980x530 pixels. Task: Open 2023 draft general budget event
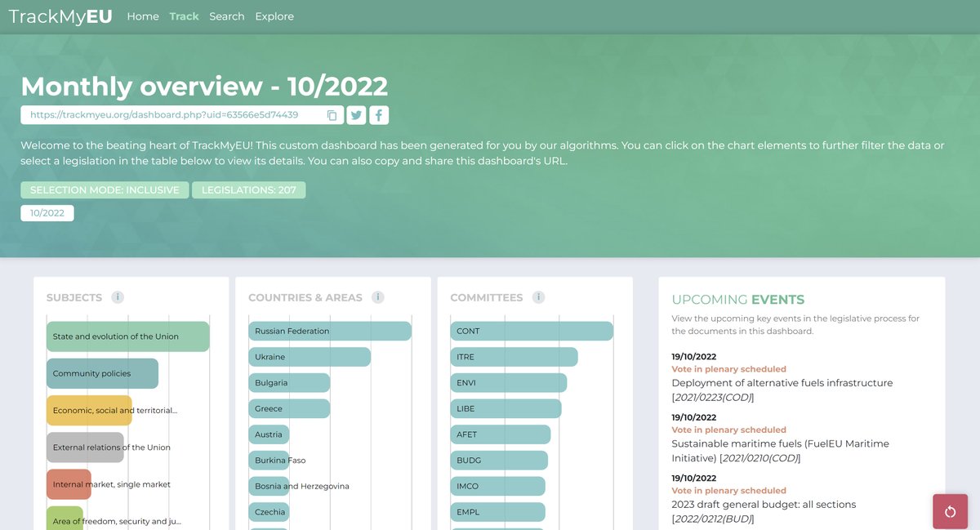point(764,511)
